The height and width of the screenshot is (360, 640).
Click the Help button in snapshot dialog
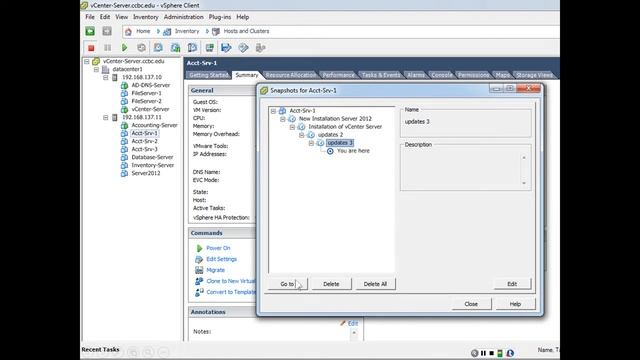[515, 304]
